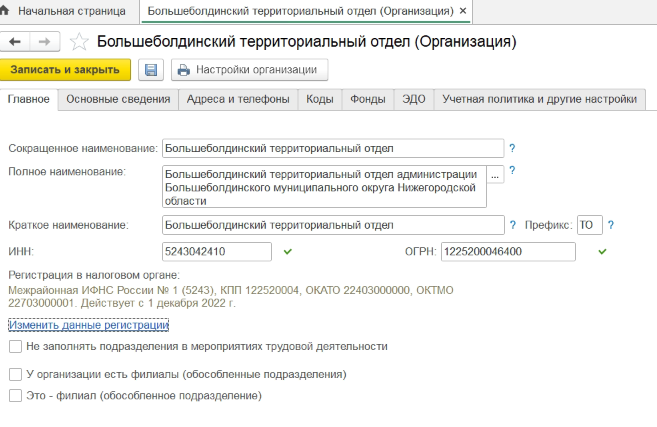657x427 pixels.
Task: Close the Большеболдинский территориальный отдел tab
Action: 463,11
